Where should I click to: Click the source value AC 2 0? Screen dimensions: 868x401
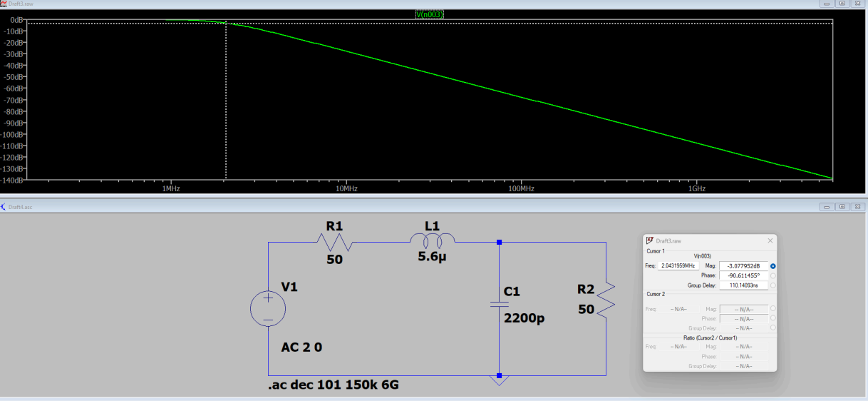click(x=301, y=347)
